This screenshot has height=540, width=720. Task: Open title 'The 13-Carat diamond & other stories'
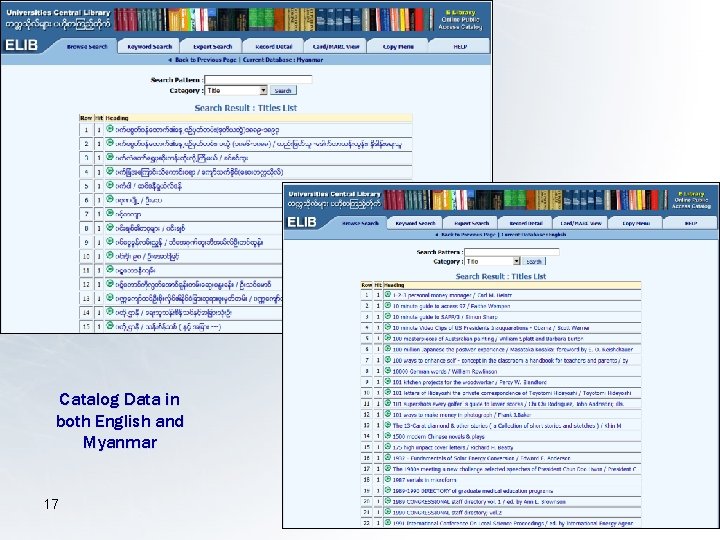pyautogui.click(x=506, y=426)
